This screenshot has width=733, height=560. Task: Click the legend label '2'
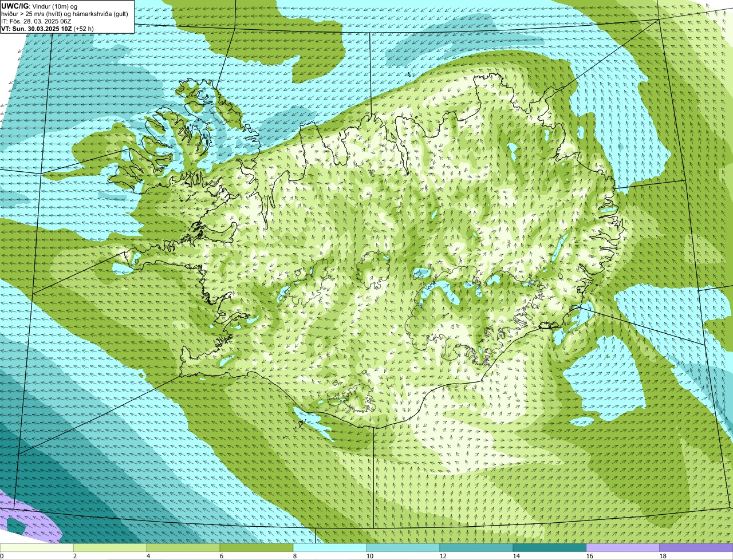click(75, 556)
